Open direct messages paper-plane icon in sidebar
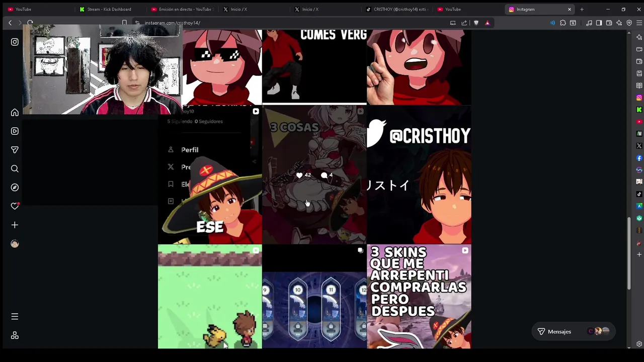This screenshot has width=644, height=362. (15, 150)
